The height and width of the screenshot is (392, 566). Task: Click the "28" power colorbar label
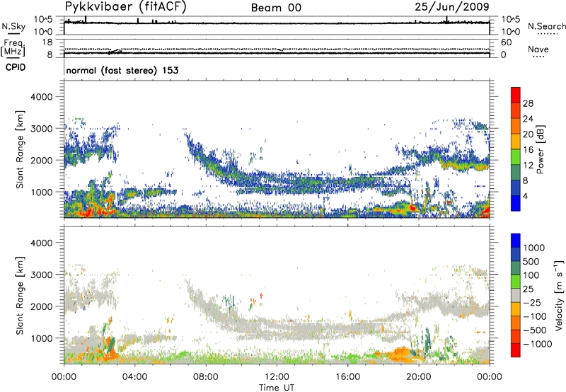click(528, 103)
